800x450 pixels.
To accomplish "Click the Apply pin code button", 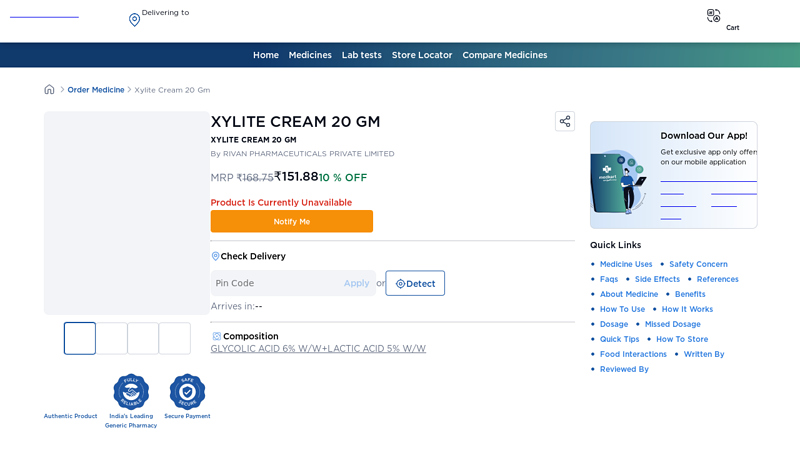I will point(356,283).
